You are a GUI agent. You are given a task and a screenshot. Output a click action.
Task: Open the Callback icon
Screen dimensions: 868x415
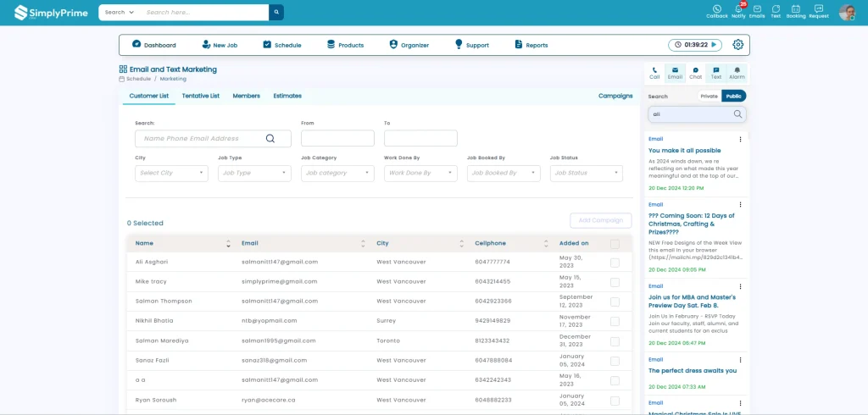(x=717, y=12)
